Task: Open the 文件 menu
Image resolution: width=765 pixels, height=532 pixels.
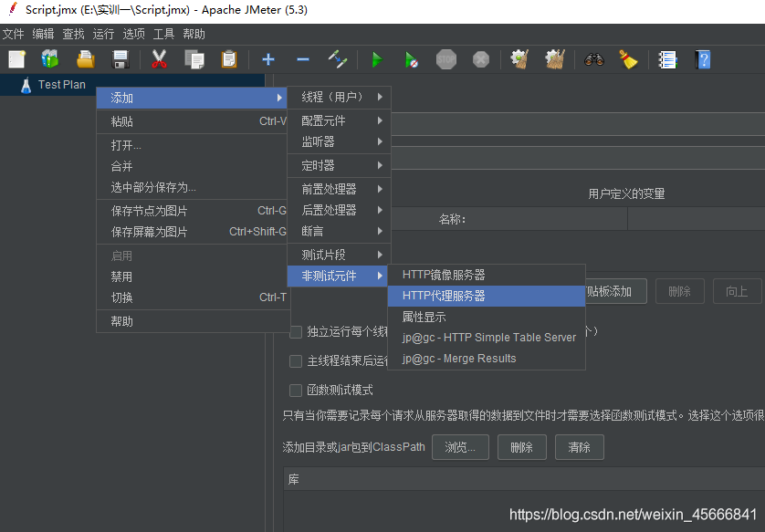Action: pyautogui.click(x=13, y=34)
